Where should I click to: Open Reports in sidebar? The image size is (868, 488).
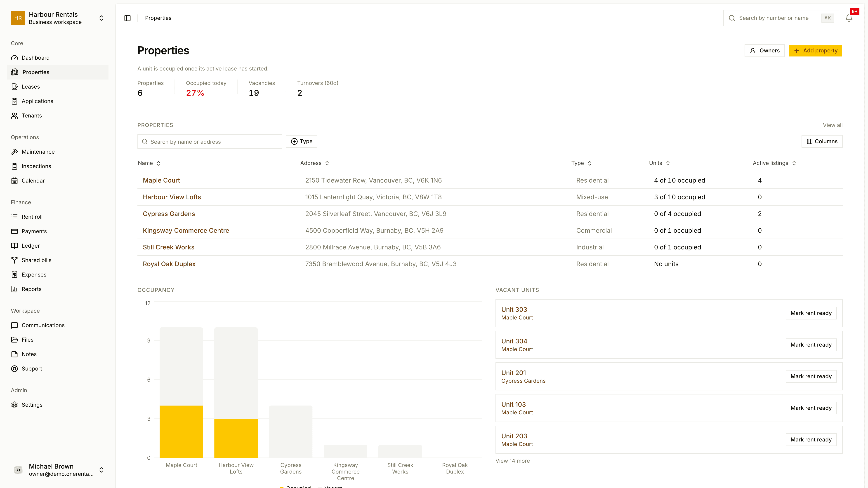click(x=58, y=289)
